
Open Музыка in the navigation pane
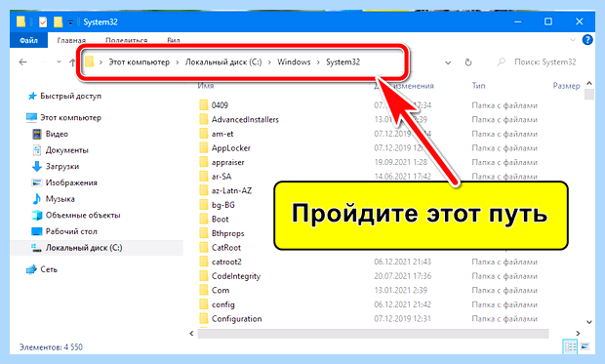60,199
